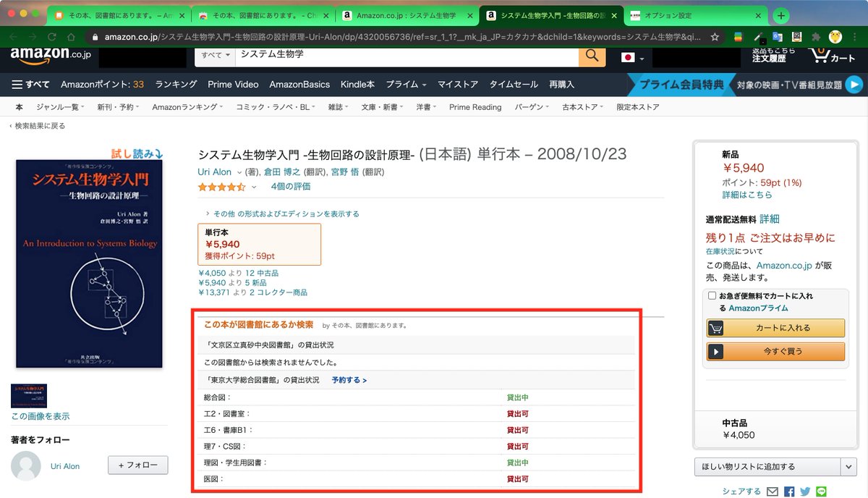Expand Amazonランキング submenu
The width and height of the screenshot is (868, 498).
point(188,107)
